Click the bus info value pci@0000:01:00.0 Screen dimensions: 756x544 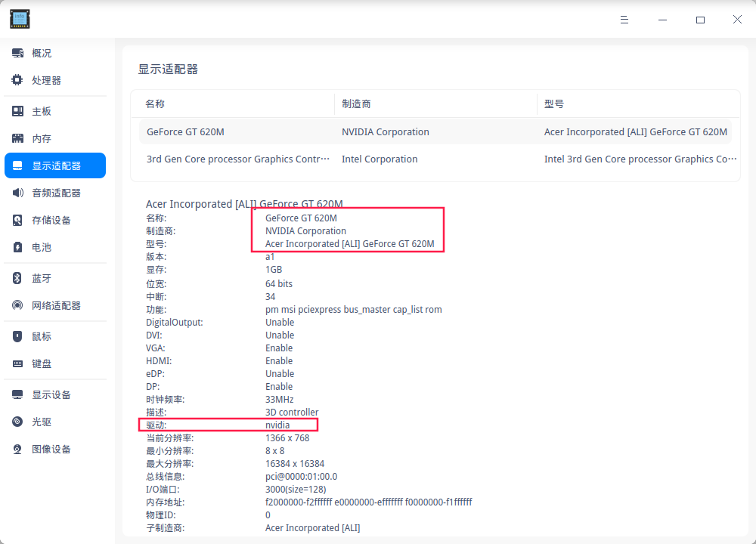pyautogui.click(x=302, y=477)
